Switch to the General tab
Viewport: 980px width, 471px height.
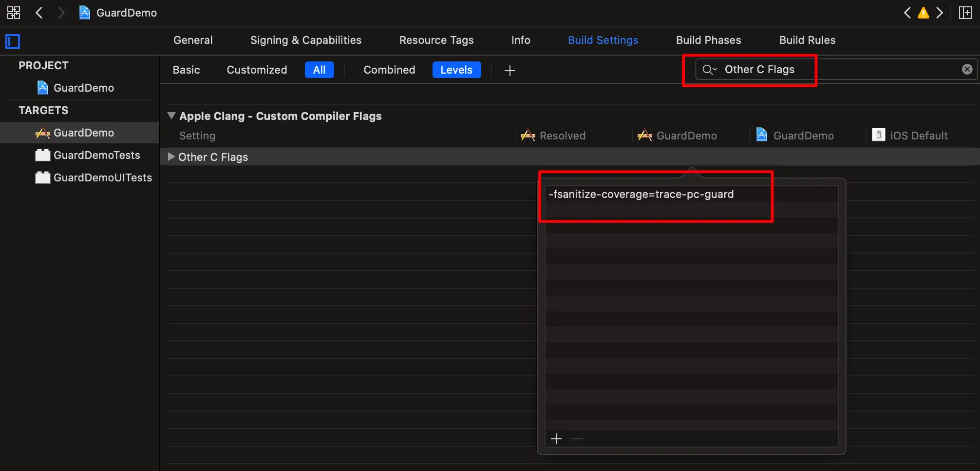193,40
